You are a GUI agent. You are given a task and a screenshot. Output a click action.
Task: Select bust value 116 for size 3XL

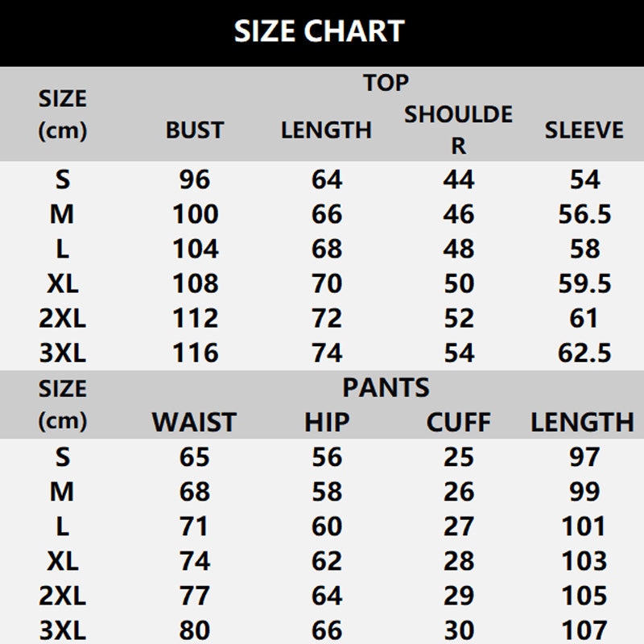point(195,353)
